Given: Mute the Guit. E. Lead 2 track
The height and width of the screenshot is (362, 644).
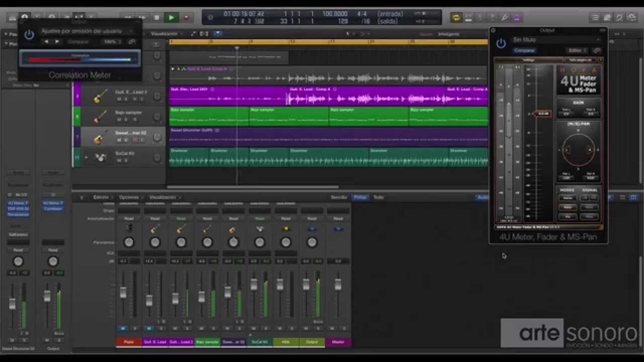Looking at the screenshot, I should 119,99.
